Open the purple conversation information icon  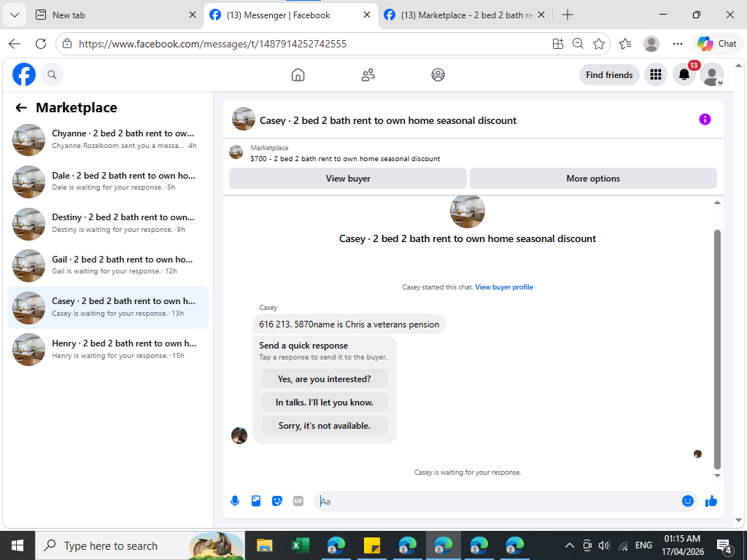tap(705, 120)
